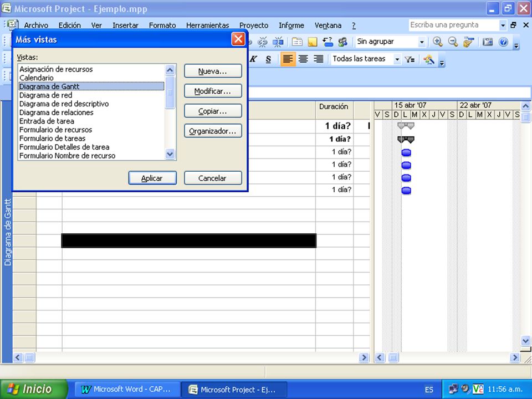Click the Microsoft Project taskbar button

(x=234, y=390)
